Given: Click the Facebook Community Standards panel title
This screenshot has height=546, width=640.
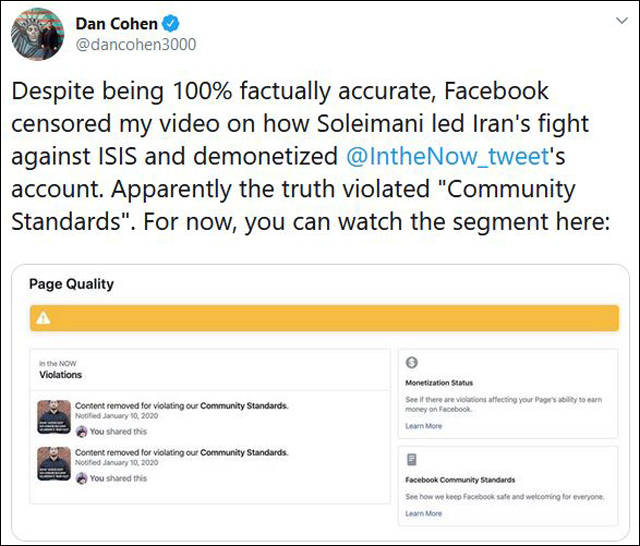Looking at the screenshot, I should (x=462, y=481).
